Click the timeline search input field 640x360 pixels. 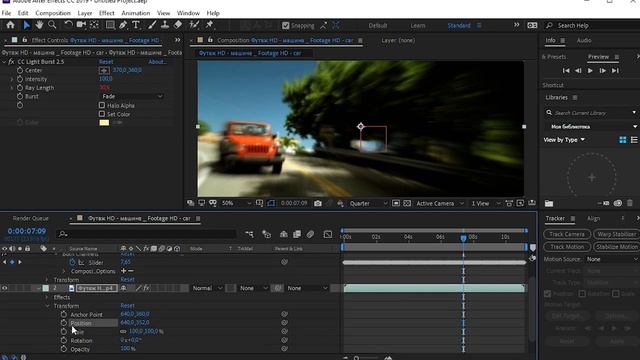tap(147, 234)
